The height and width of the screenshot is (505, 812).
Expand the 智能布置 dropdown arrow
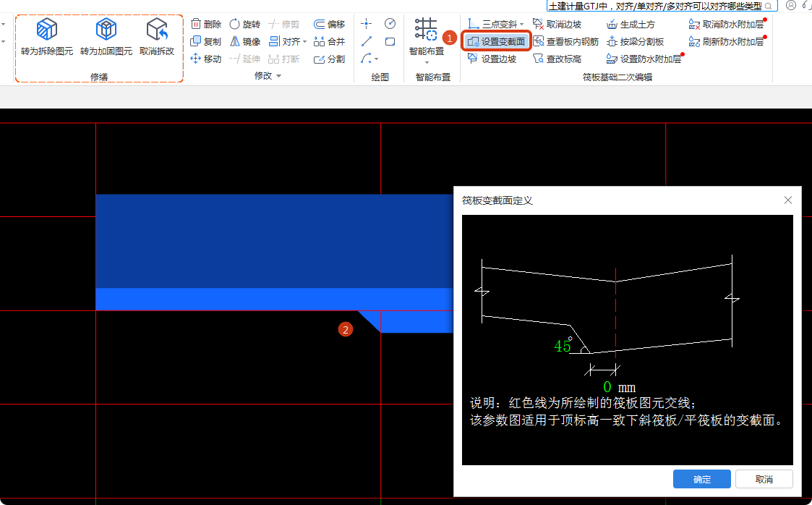pos(427,62)
